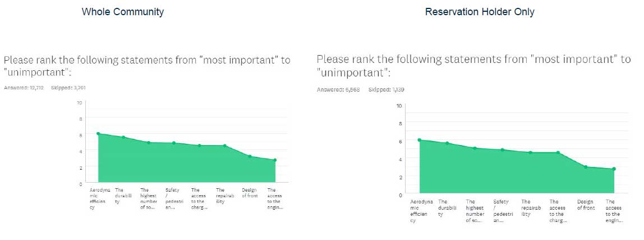Click right chart's Answered: 6,568 text
The width and height of the screenshot is (644, 240).
coord(338,89)
